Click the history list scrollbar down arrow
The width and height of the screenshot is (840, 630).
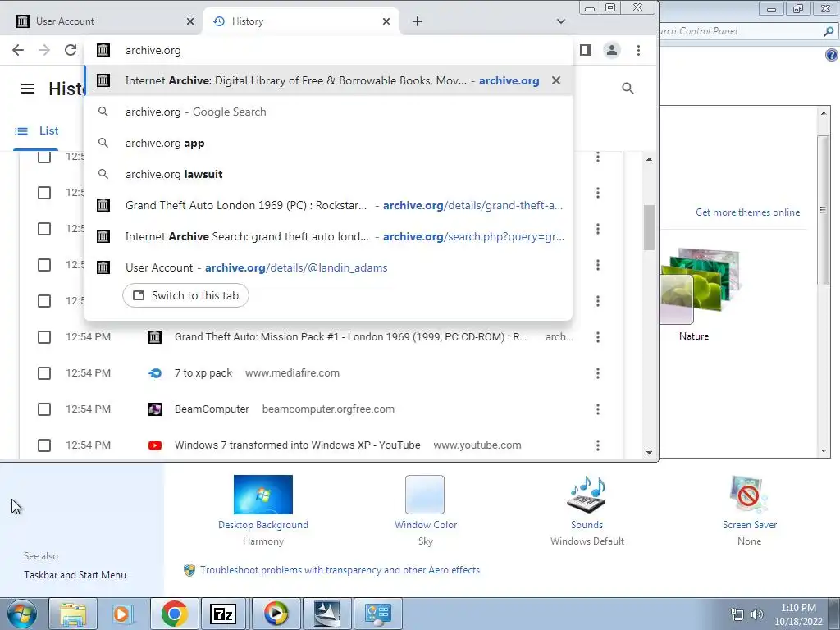[650, 453]
